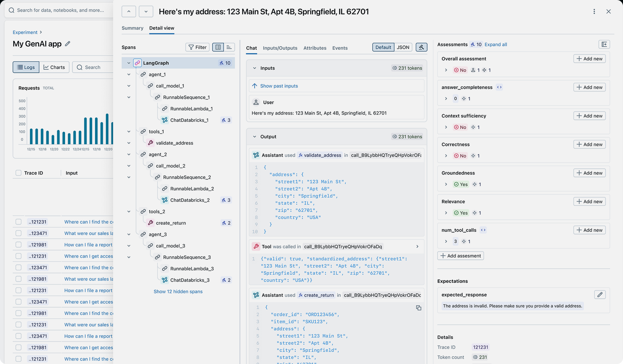Check the select-all checkbox in trace table
This screenshot has height=364, width=623.
click(x=19, y=173)
